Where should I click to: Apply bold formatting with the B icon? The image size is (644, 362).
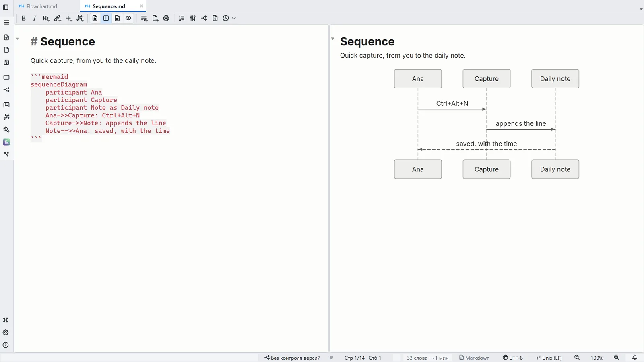click(x=23, y=18)
